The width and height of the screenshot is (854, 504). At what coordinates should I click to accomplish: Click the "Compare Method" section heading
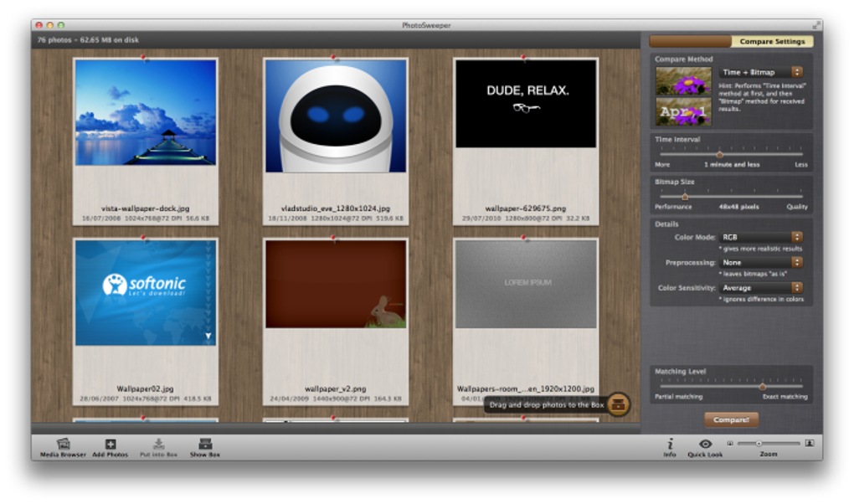[683, 59]
